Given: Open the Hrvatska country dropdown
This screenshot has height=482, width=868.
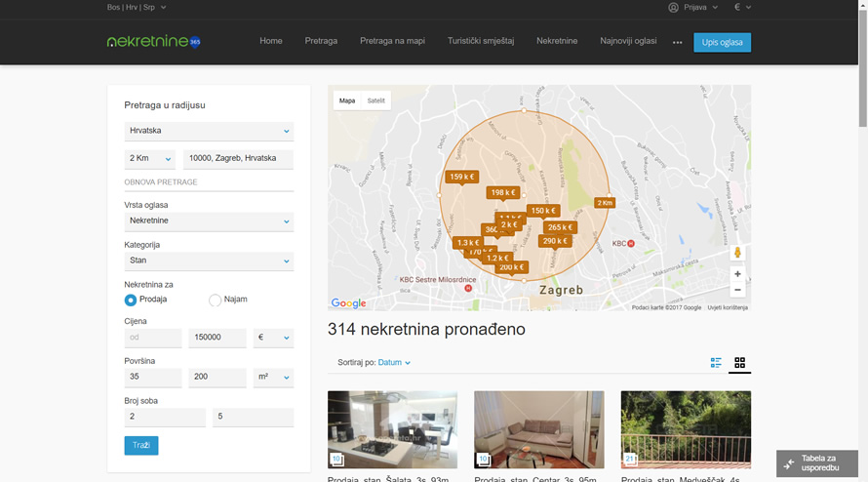Looking at the screenshot, I should [x=209, y=131].
